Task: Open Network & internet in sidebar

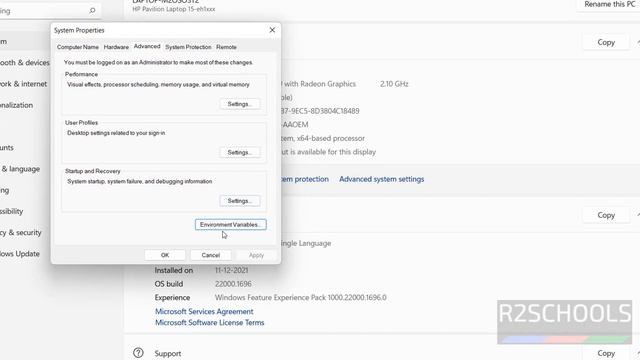Action: (24, 84)
